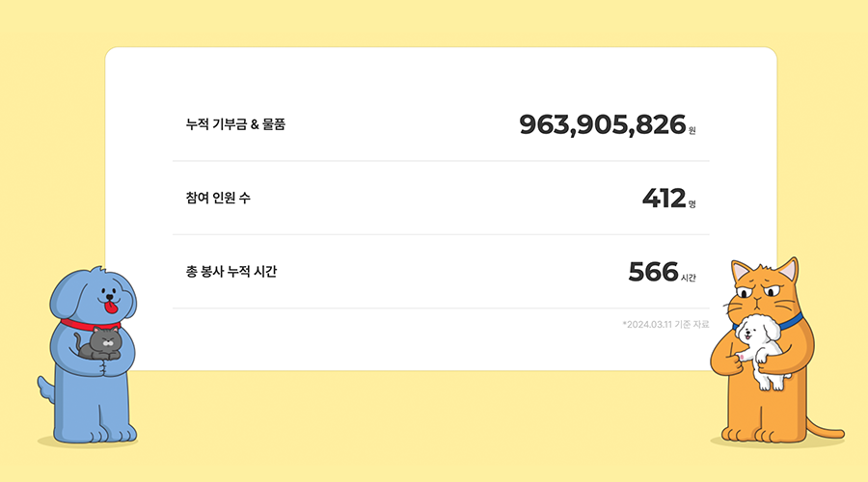Select the 참여 인원 수 label
The width and height of the screenshot is (868, 482).
pyautogui.click(x=218, y=199)
